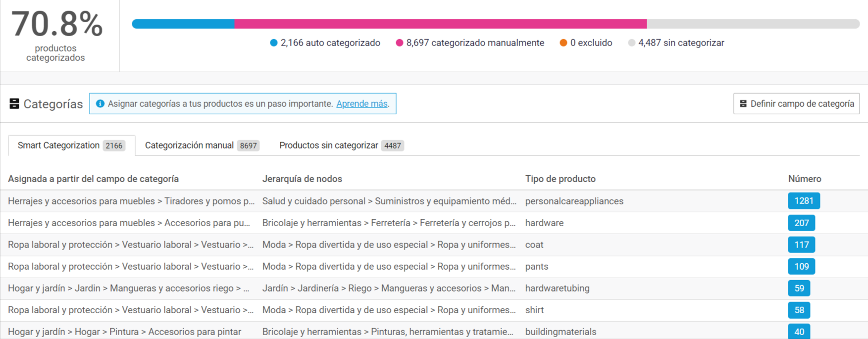Viewport: 868px width, 339px height.
Task: Click the grey segment of the progress bar
Action: click(x=753, y=24)
